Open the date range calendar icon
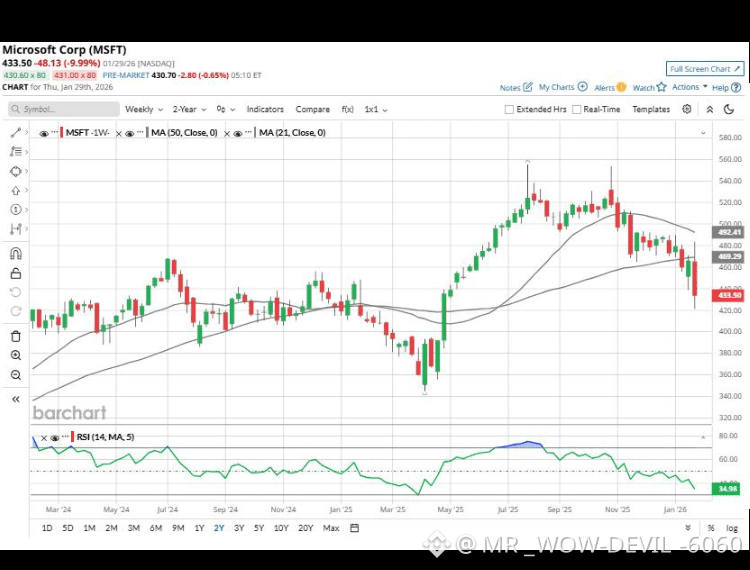 354,528
